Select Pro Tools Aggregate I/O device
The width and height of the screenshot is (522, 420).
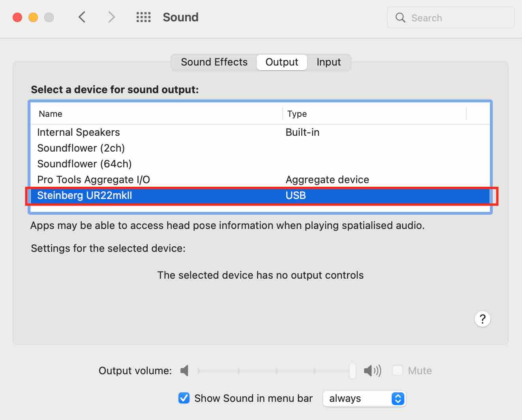point(260,180)
